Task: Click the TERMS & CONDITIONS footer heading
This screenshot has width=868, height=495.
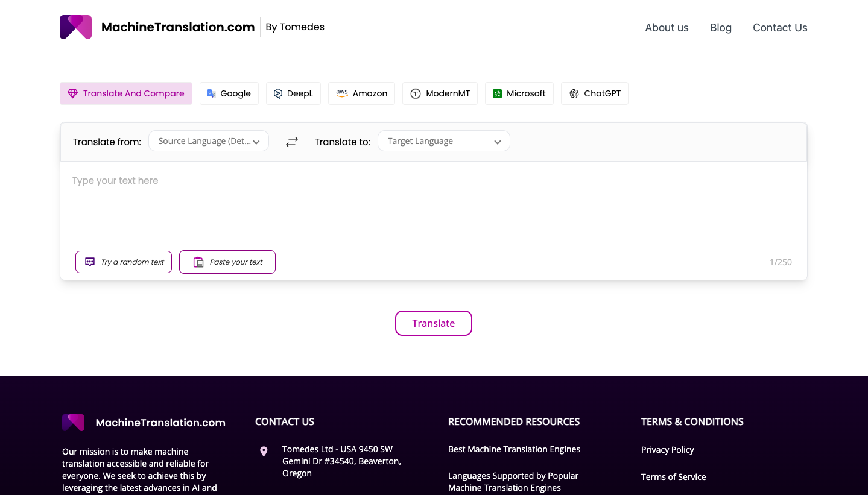Action: (x=692, y=422)
